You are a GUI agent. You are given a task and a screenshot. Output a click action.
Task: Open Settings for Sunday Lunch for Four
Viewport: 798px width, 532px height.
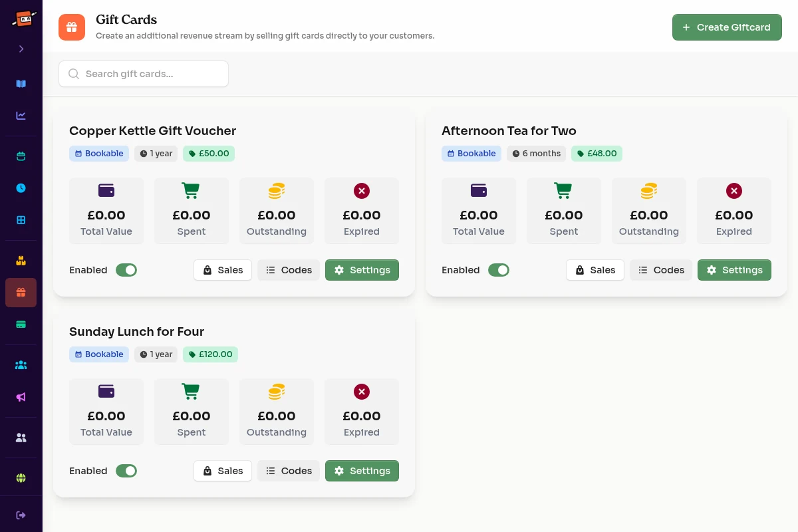click(362, 471)
